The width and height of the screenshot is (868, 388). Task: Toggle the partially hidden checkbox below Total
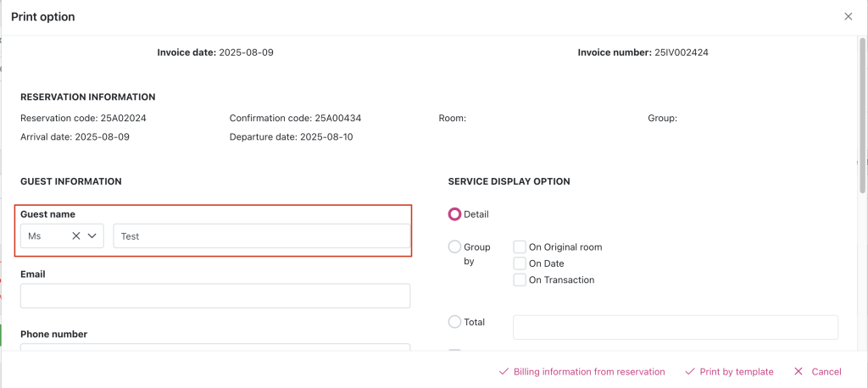(454, 351)
